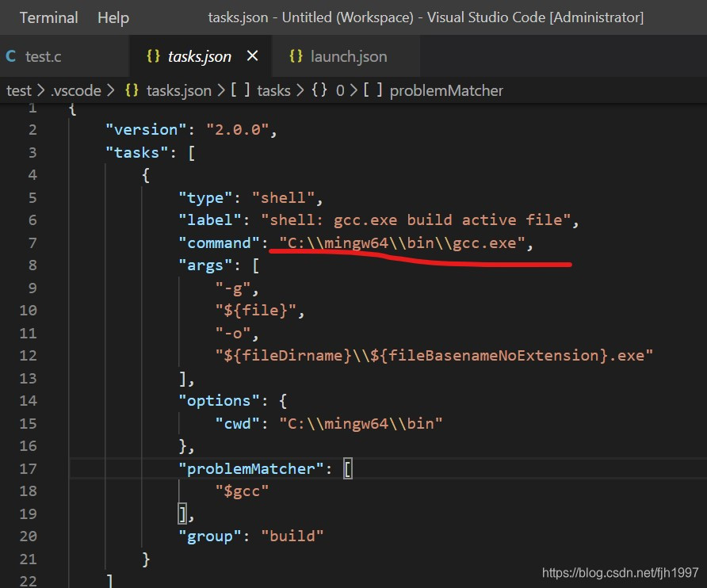Image resolution: width=707 pixels, height=588 pixels.
Task: Click the JSON braces icon on tasks.json tab
Action: (x=153, y=56)
